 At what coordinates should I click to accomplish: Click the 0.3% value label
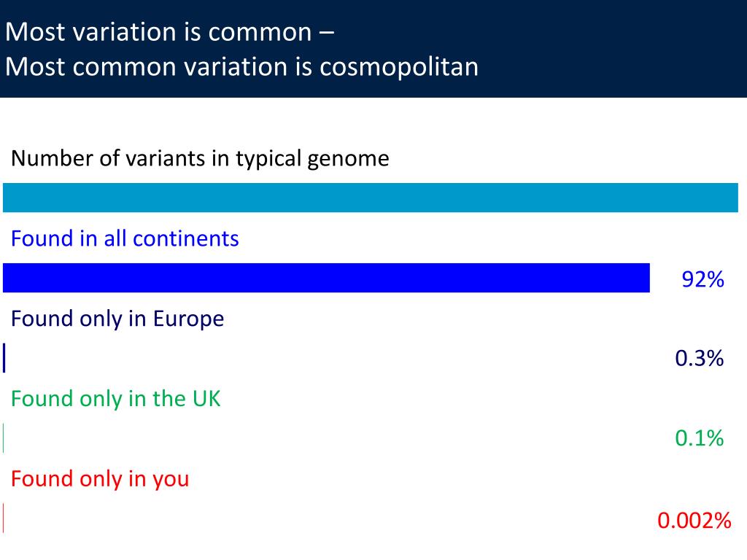tap(700, 358)
